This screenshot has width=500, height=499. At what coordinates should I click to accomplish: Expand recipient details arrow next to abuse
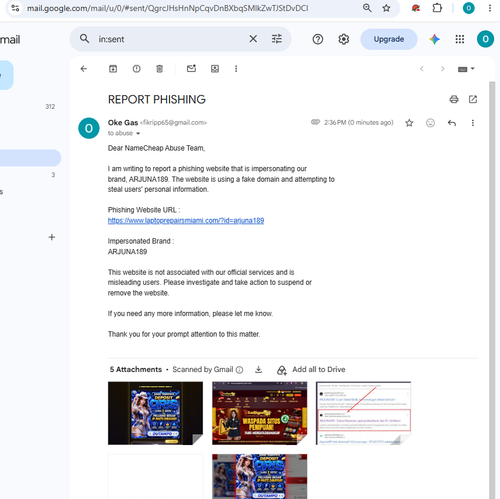138,133
